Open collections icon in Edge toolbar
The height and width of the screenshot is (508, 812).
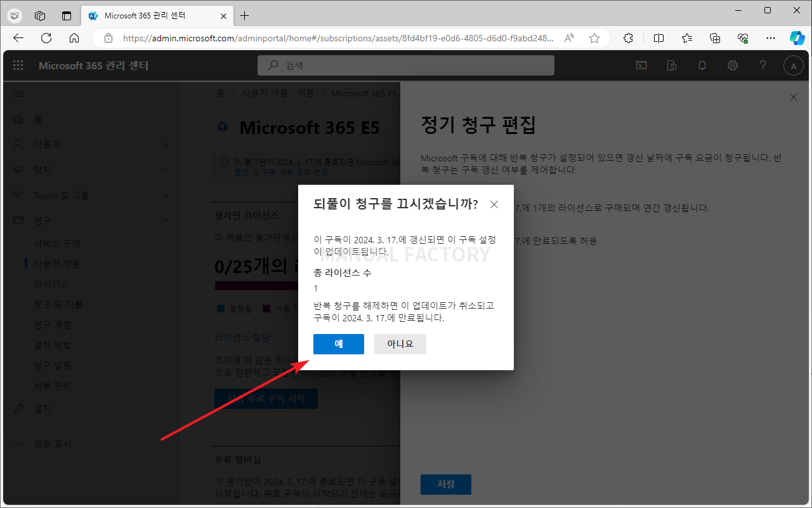click(715, 38)
